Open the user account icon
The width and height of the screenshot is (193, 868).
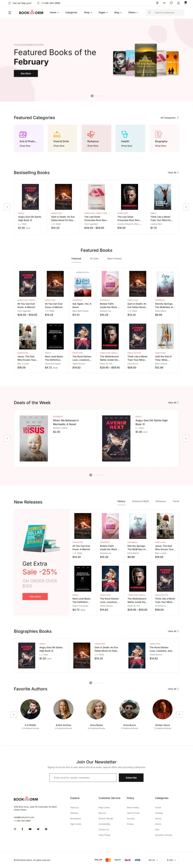pos(178,3)
